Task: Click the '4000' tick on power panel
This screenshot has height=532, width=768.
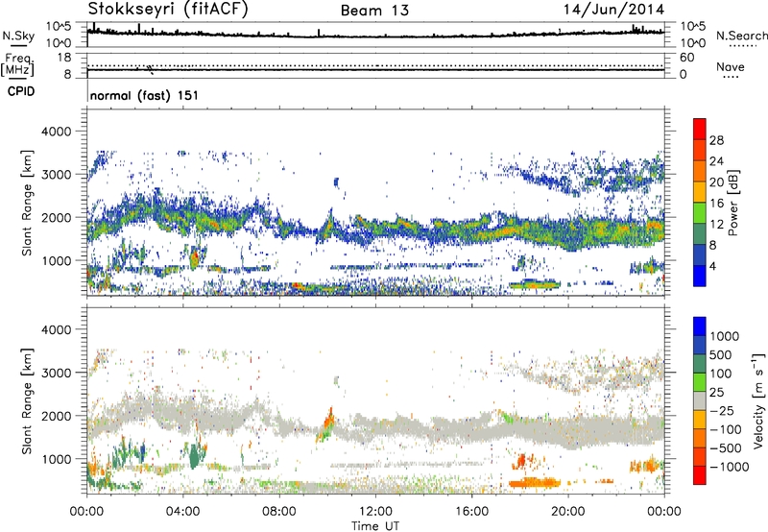Action: click(x=56, y=132)
